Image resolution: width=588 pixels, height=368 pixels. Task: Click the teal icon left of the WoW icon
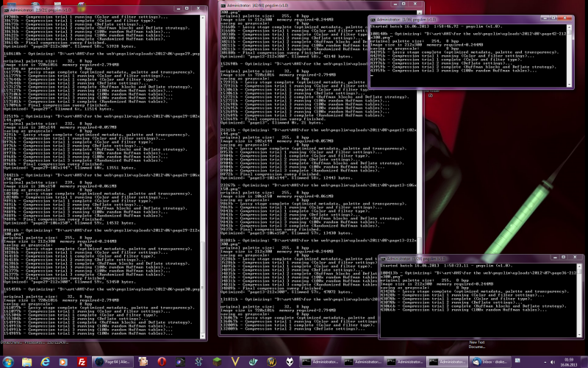pos(253,362)
